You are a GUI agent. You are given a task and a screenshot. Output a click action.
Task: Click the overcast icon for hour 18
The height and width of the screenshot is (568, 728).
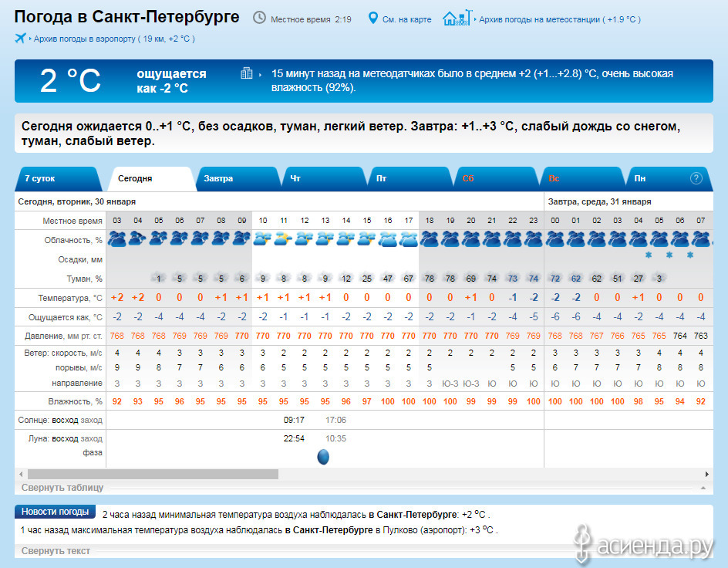[x=430, y=239]
